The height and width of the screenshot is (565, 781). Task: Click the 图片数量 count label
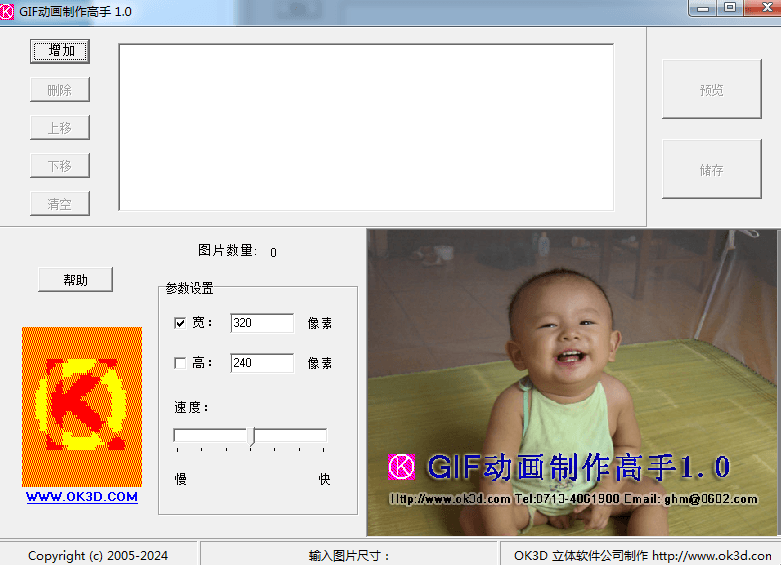(228, 251)
